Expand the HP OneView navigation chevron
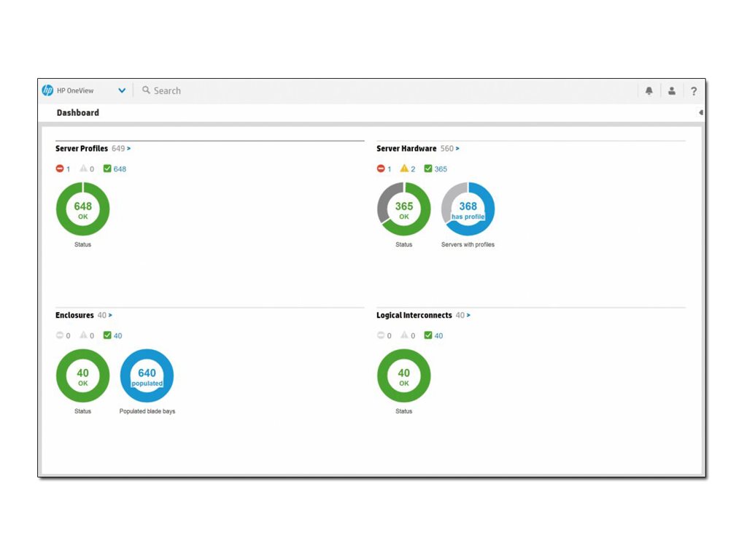This screenshot has width=747, height=560. point(121,90)
